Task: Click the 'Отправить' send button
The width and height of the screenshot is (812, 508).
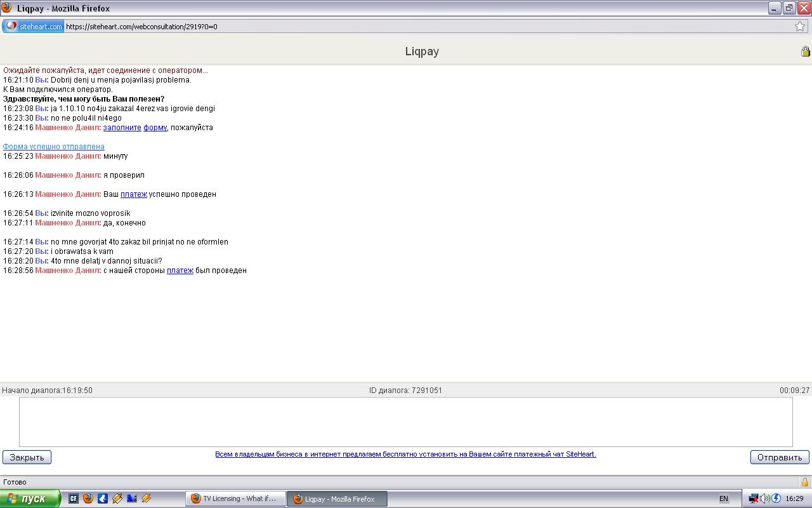Action: pos(780,457)
